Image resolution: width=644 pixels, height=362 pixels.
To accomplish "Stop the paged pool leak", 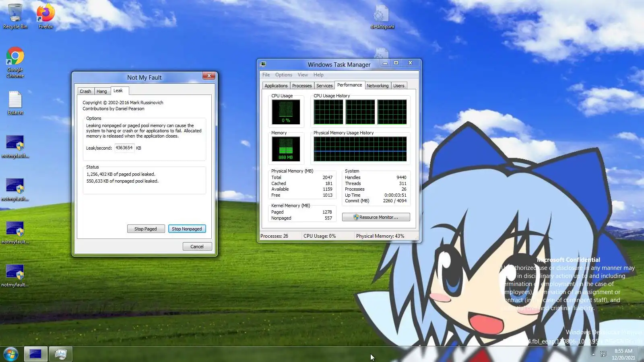I will [x=146, y=229].
